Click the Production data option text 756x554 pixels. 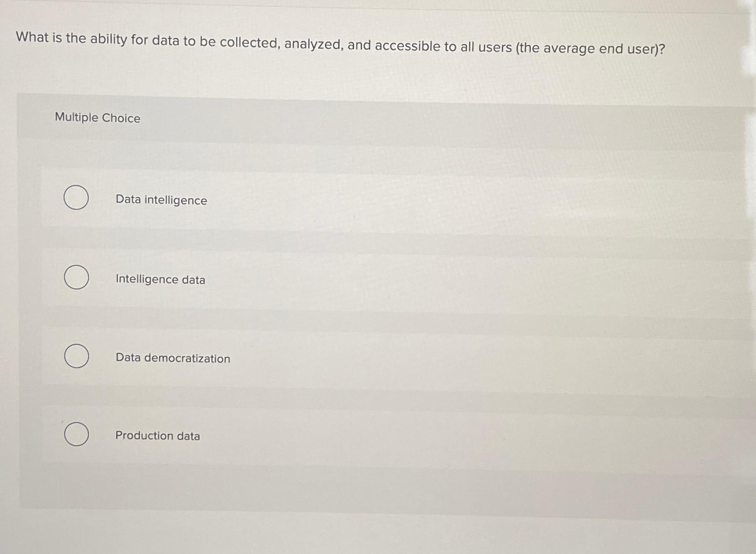click(157, 436)
